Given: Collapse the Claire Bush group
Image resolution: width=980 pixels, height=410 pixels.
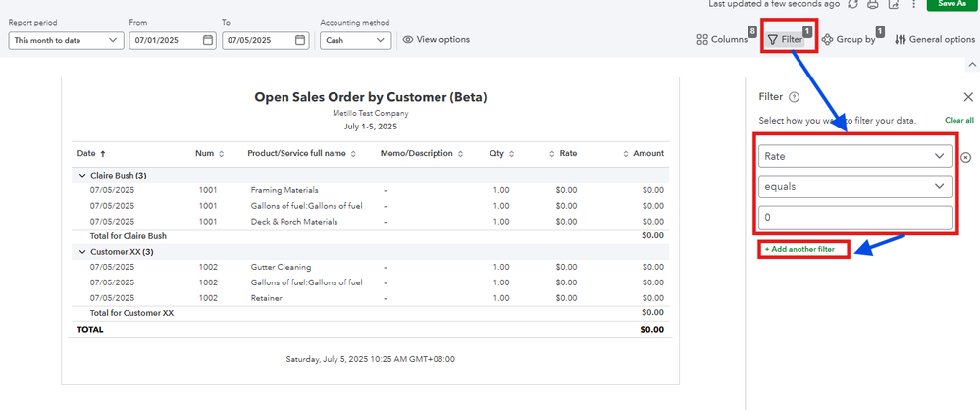Looking at the screenshot, I should coord(82,176).
